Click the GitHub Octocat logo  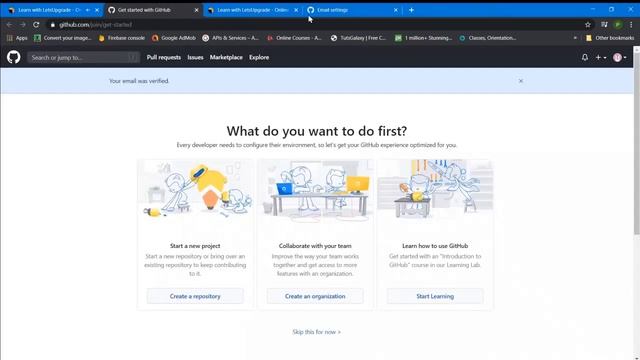13,57
